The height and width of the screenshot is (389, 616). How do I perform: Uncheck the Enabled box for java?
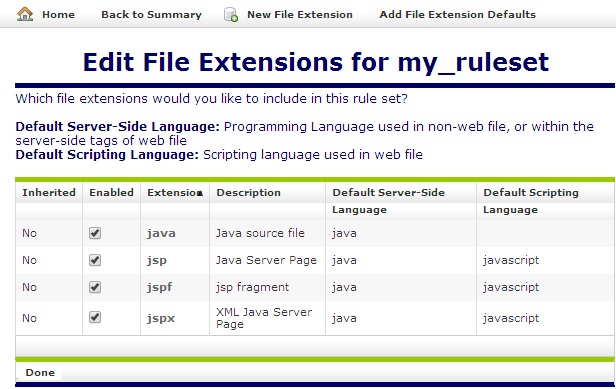pos(95,233)
